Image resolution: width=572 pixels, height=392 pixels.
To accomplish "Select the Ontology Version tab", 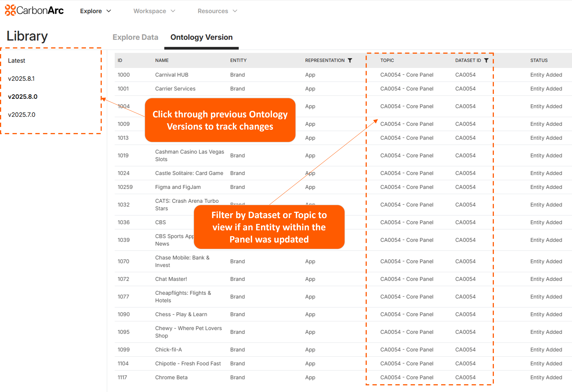I will (201, 37).
